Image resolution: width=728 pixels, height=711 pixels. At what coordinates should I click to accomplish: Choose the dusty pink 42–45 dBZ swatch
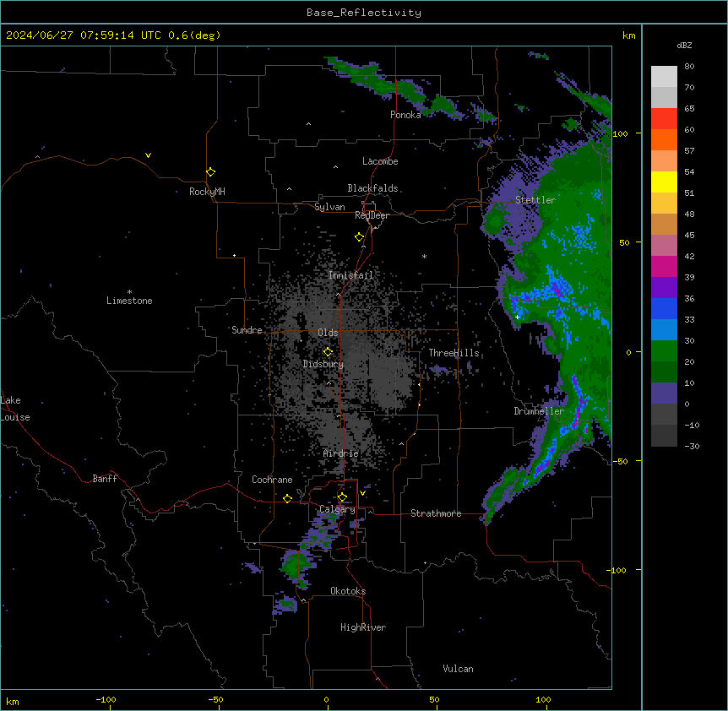tap(664, 245)
